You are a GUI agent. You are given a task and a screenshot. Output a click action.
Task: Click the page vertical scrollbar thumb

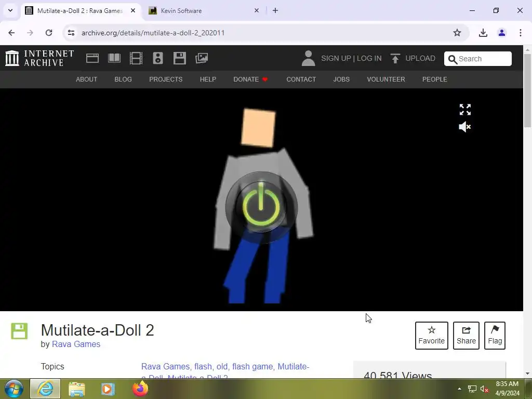tap(528, 90)
